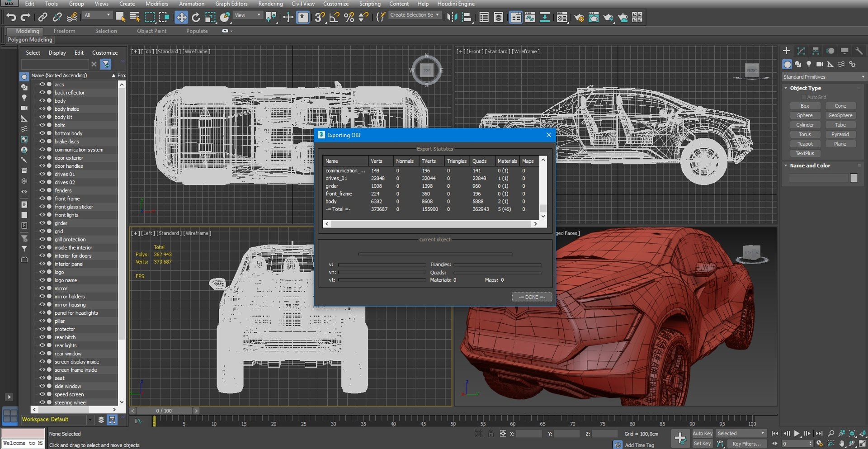868x449 pixels.
Task: Click Go to End playback button
Action: coord(819,433)
